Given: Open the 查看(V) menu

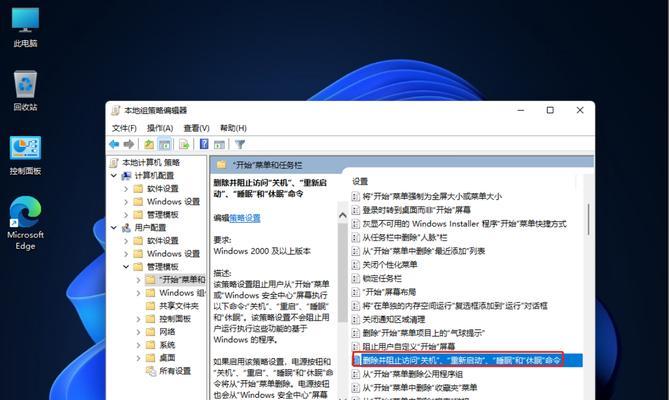Looking at the screenshot, I should click(x=196, y=128).
